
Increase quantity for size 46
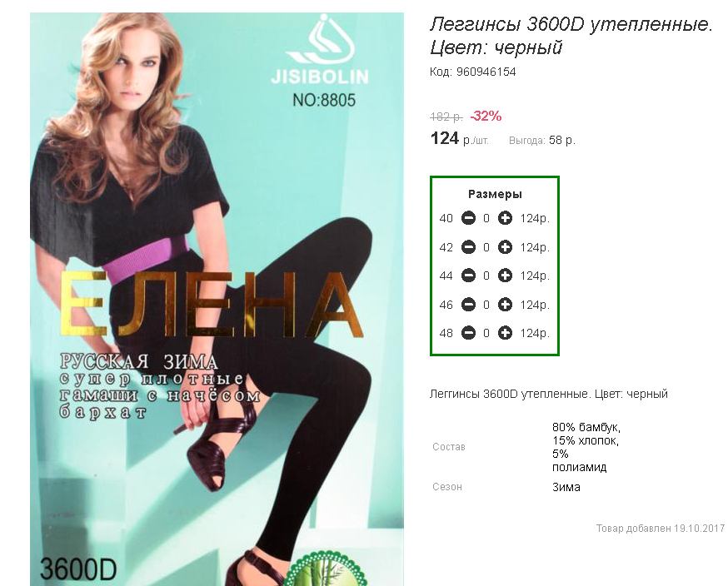click(505, 305)
